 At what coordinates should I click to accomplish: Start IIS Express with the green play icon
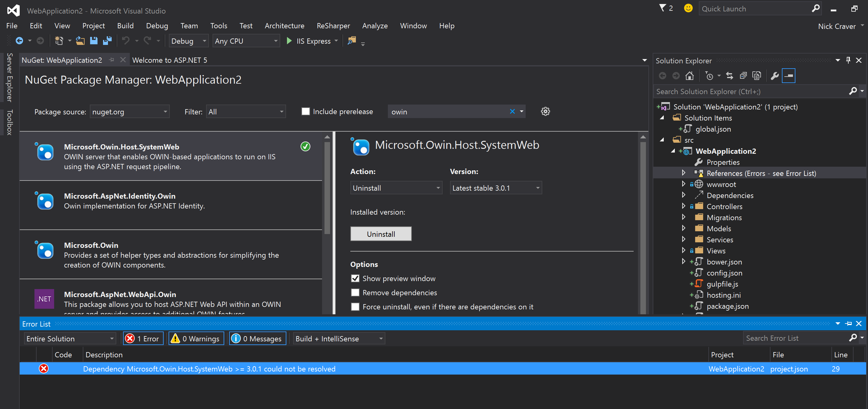tap(289, 41)
